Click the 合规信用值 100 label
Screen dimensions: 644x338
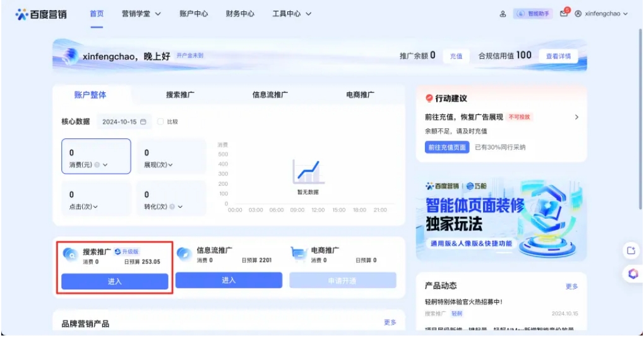pos(504,56)
